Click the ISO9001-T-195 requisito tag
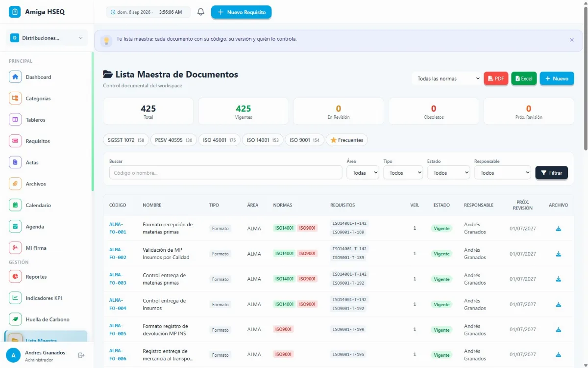 pos(348,355)
